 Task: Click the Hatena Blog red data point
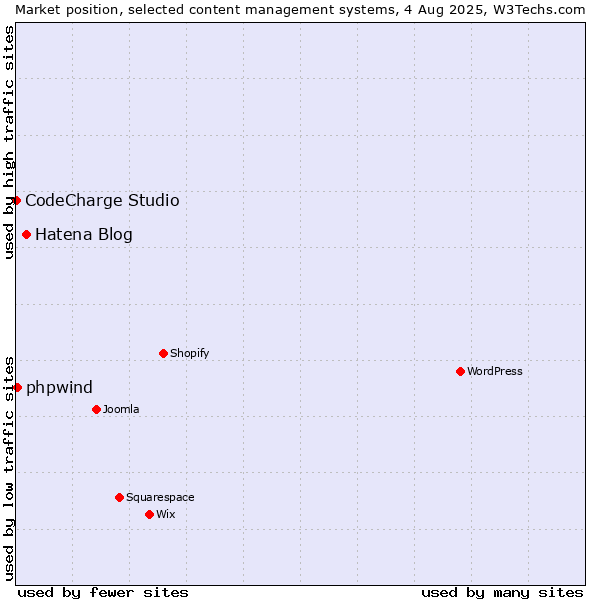(26, 234)
